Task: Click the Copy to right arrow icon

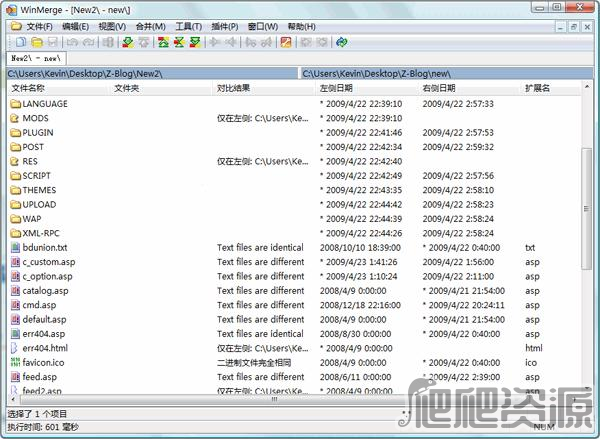Action: [x=215, y=42]
